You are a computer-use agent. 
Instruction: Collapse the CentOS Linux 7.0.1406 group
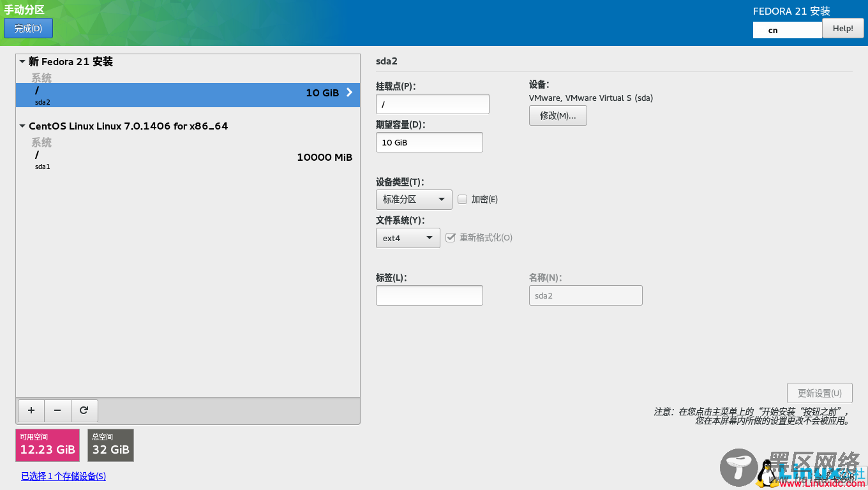(23, 126)
